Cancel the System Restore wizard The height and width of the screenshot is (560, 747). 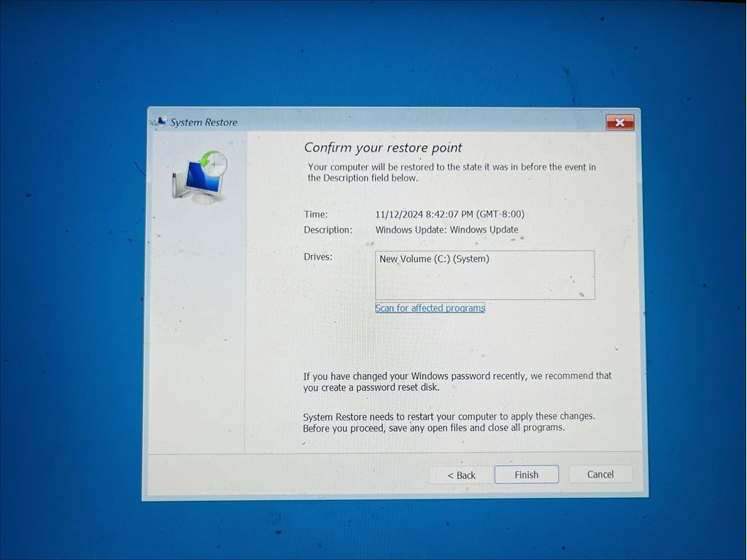click(600, 474)
